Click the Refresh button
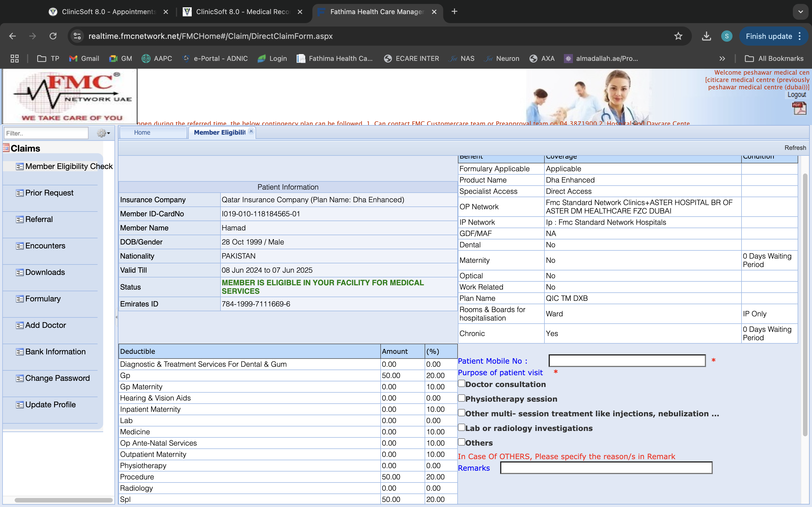 (x=795, y=148)
